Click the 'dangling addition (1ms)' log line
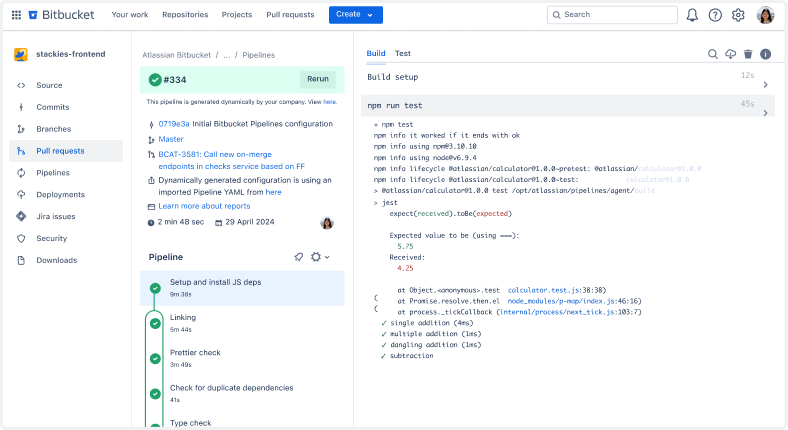This screenshot has width=788, height=430. click(x=435, y=345)
